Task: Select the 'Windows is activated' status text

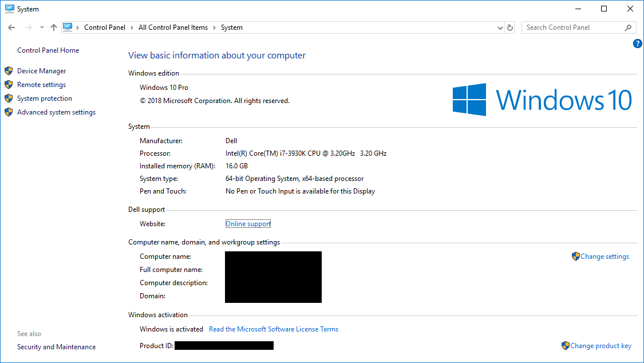Action: pyautogui.click(x=171, y=329)
